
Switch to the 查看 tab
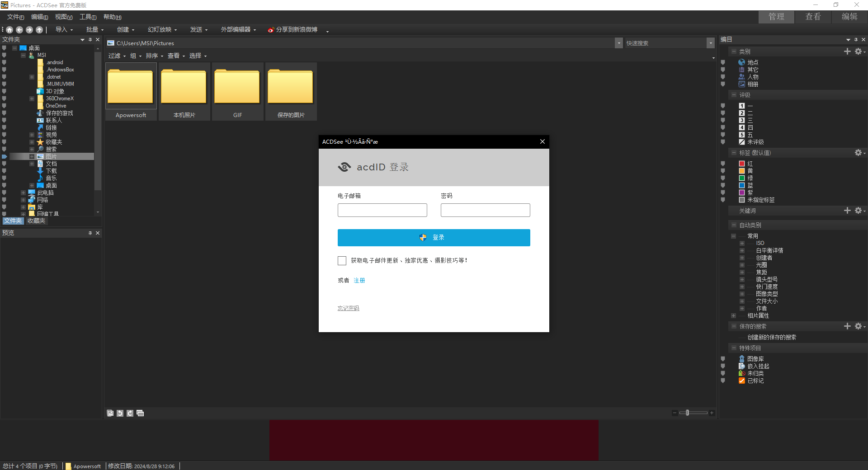[813, 17]
